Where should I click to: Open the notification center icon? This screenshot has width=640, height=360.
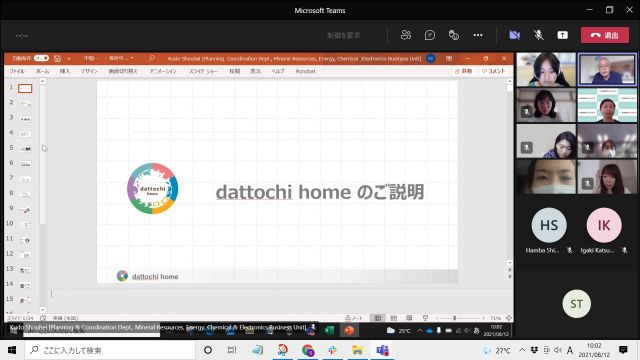[623, 350]
